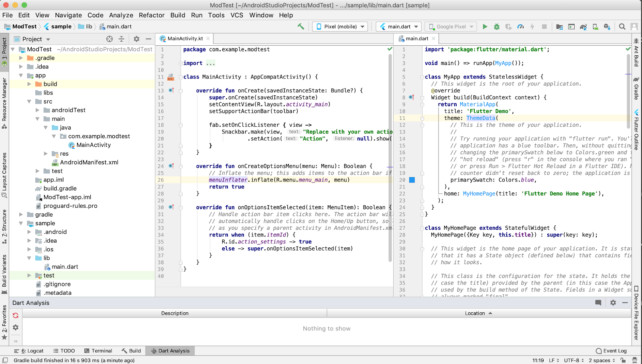Open the Pixel (mobile) device dropdown
Viewport: 642px width, 364px height.
pos(340,27)
